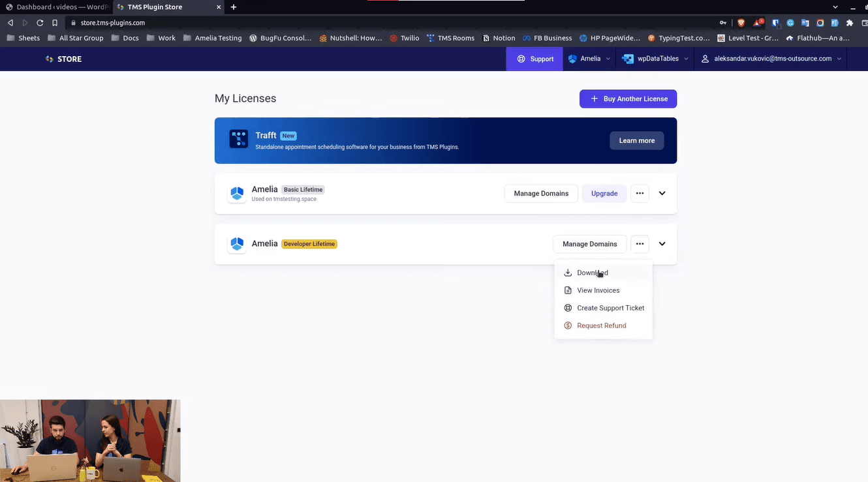Open three-dots menu for Amelia Basic Lifetime
The image size is (868, 482).
[x=640, y=194]
